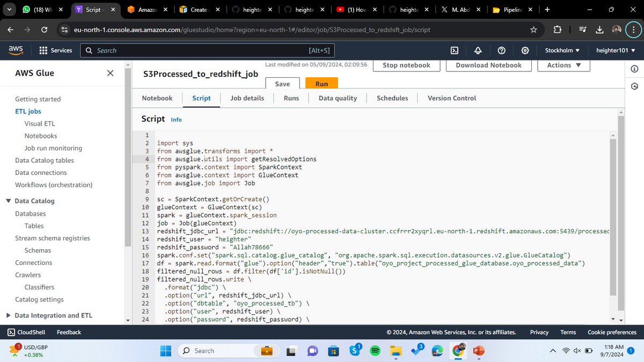Reload the page

pyautogui.click(x=44, y=30)
